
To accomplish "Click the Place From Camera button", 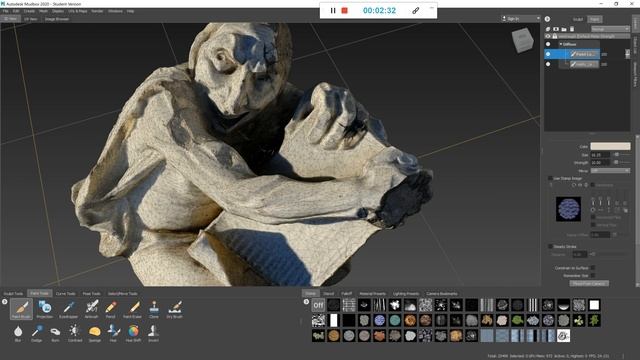I will (x=589, y=283).
